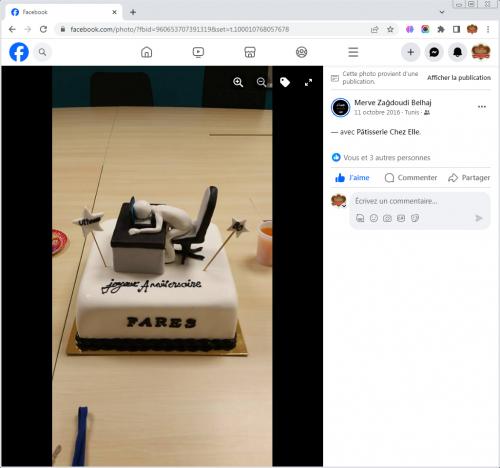
Task: Click the audience friends icon beside Tunis
Action: [427, 113]
